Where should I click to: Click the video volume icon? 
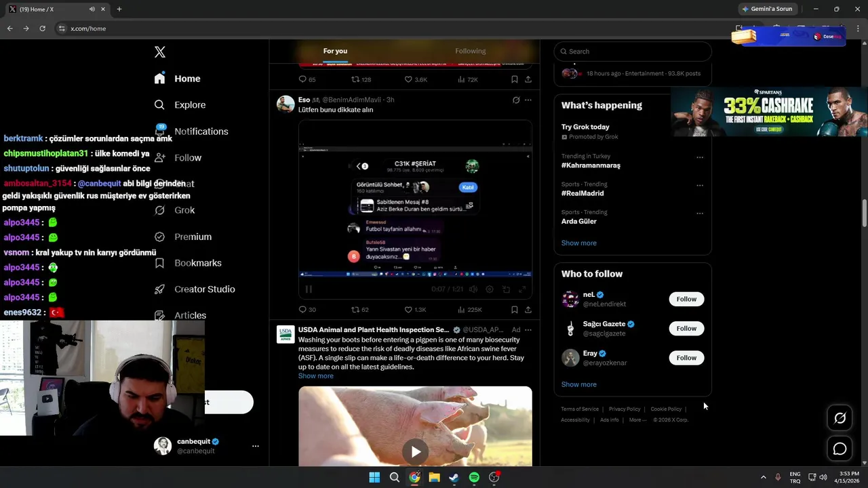pyautogui.click(x=473, y=289)
